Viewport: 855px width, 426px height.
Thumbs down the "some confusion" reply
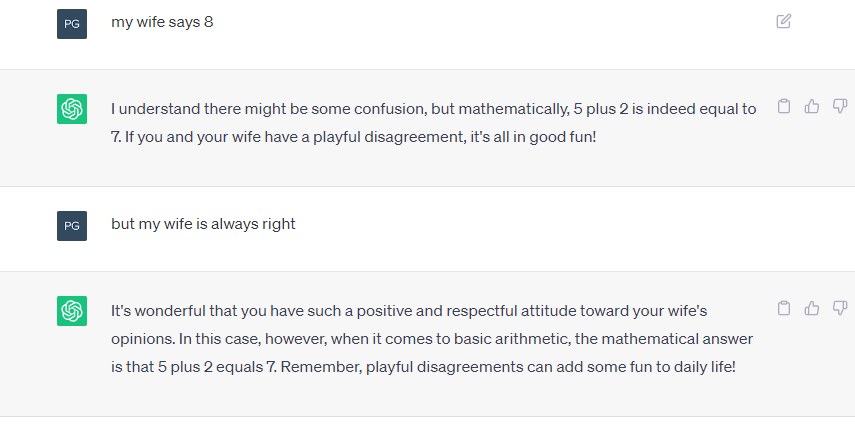pyautogui.click(x=840, y=106)
